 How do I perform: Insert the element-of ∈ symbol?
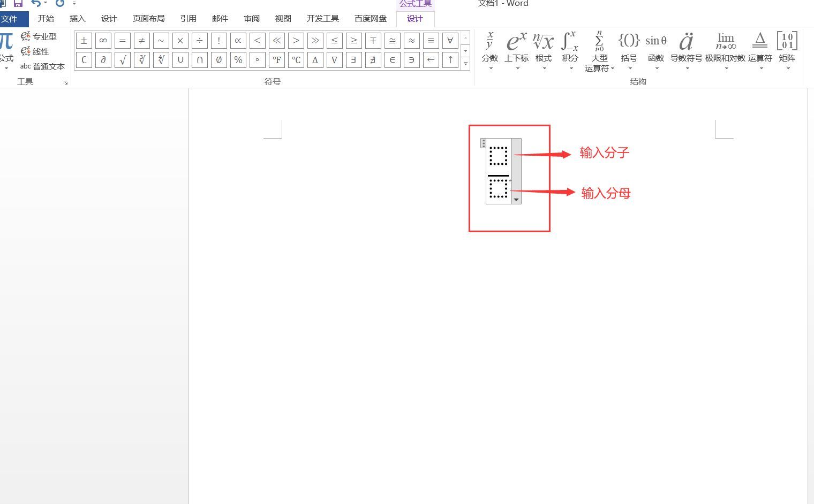click(393, 60)
